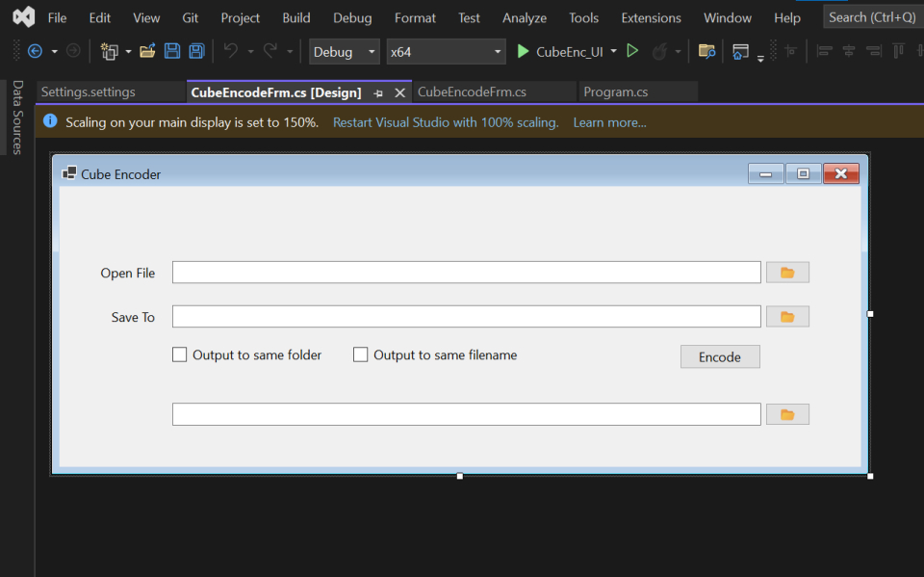This screenshot has width=924, height=577.
Task: Open the Format menu
Action: 416,18
